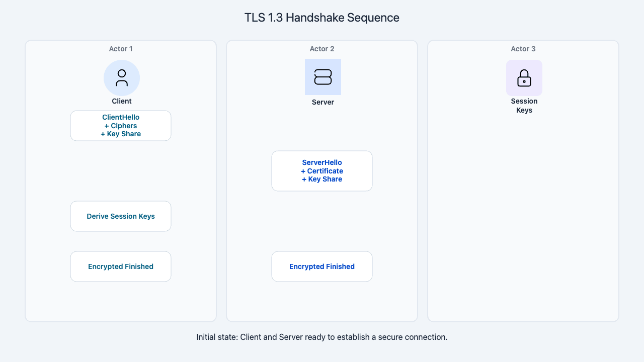This screenshot has height=362, width=644.
Task: Click the Client name label
Action: coord(122,101)
